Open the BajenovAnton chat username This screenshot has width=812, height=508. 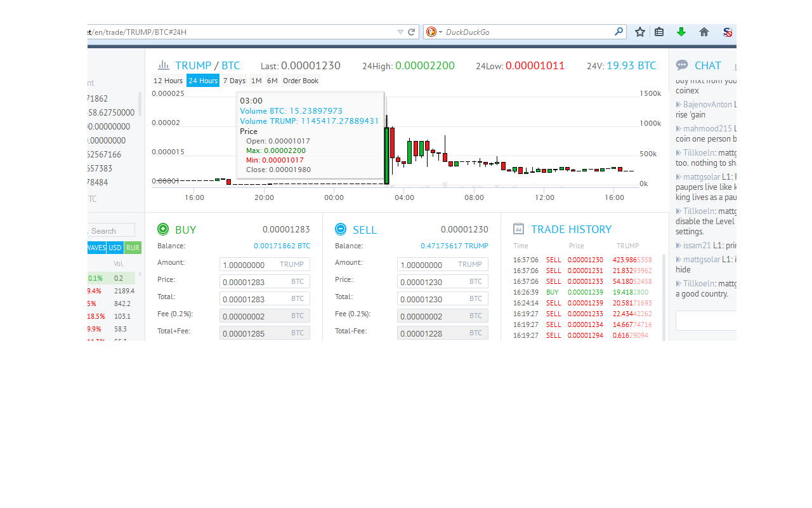707,104
